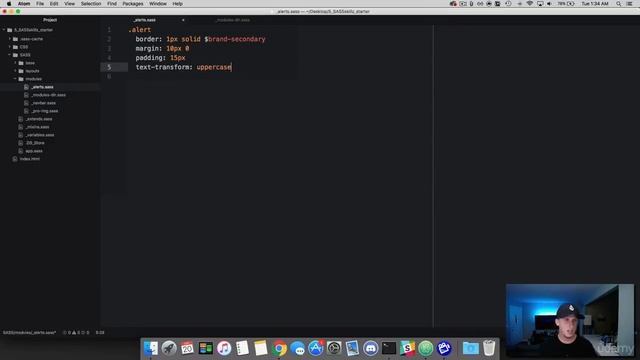Collapse the SASS folder arrow
This screenshot has height=360, width=640.
pos(10,55)
